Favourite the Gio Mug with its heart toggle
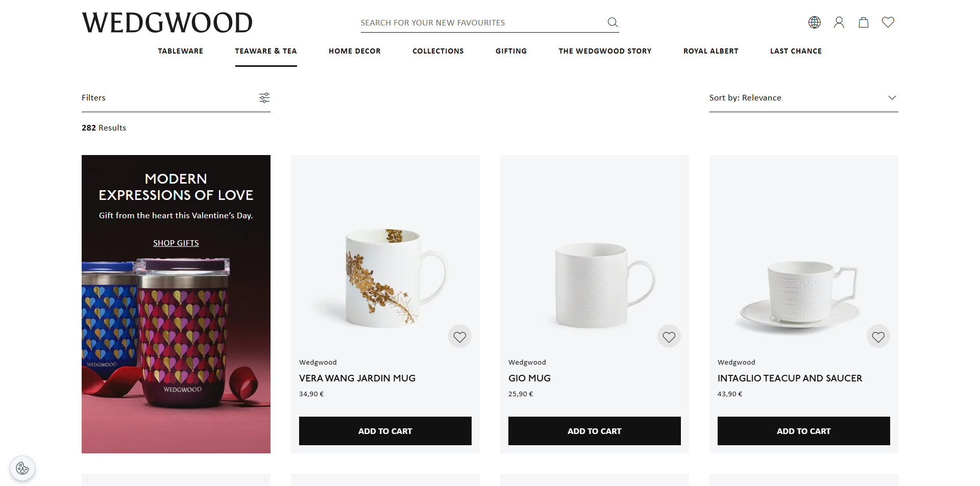This screenshot has height=486, width=980. pos(669,336)
